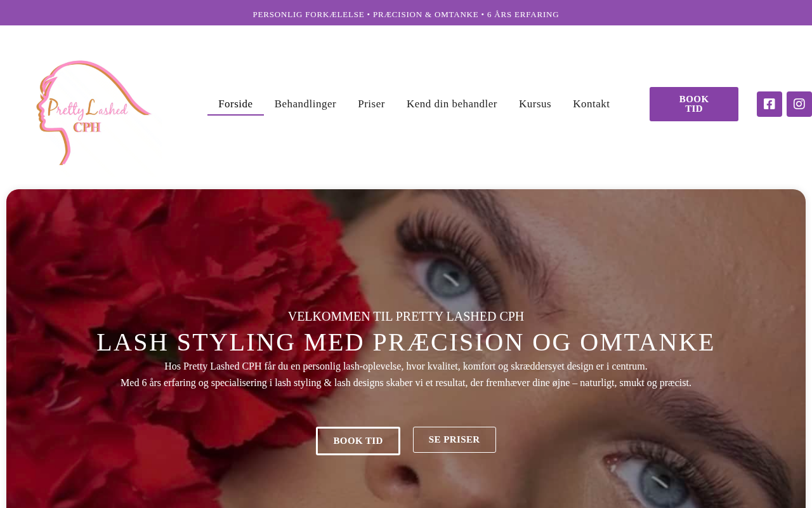This screenshot has width=812, height=508.
Task: Navigate to the Kontakt page
Action: click(x=591, y=104)
